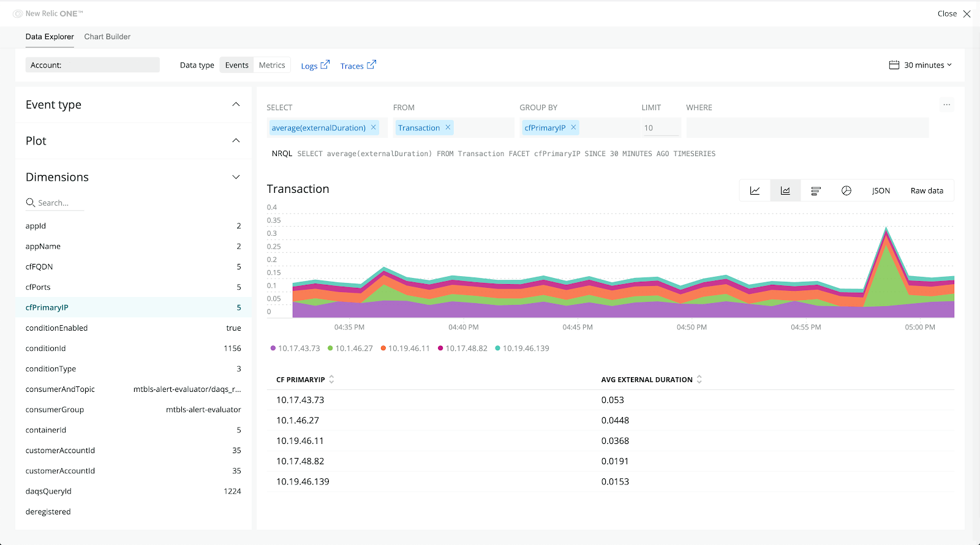The image size is (980, 545).
Task: Select the consumerAndTopic dimension
Action: (134, 389)
